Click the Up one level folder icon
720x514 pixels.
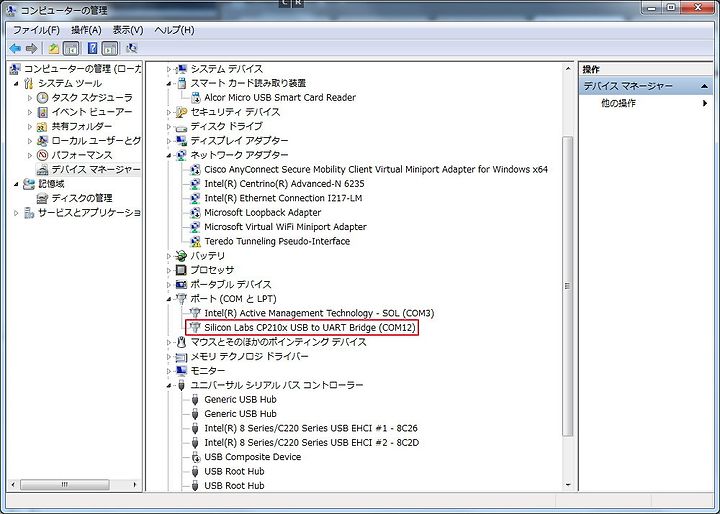point(54,48)
